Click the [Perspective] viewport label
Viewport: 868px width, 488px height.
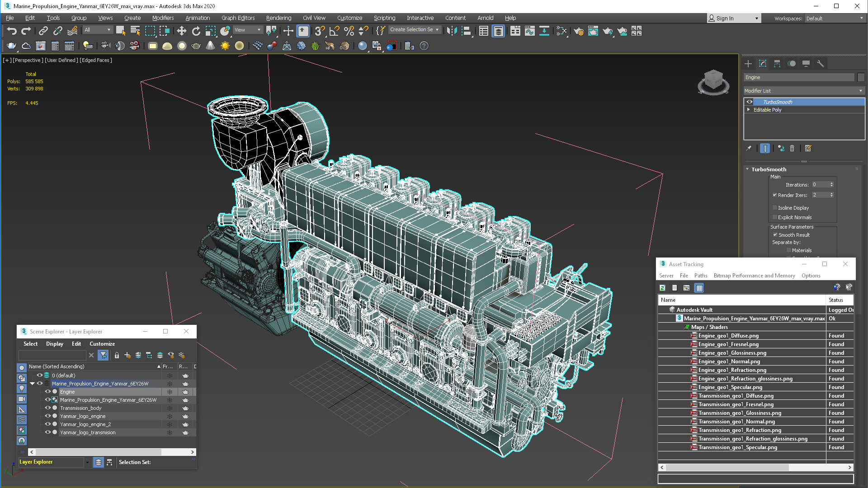28,60
